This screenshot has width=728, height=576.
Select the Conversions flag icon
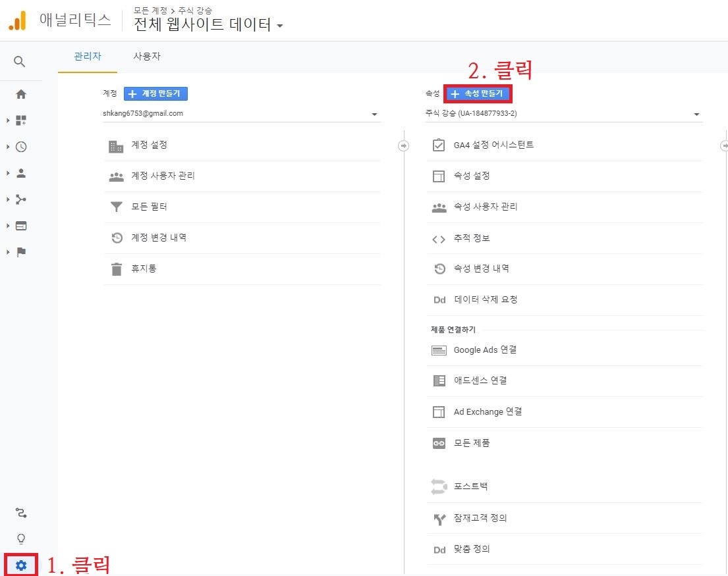tap(22, 252)
